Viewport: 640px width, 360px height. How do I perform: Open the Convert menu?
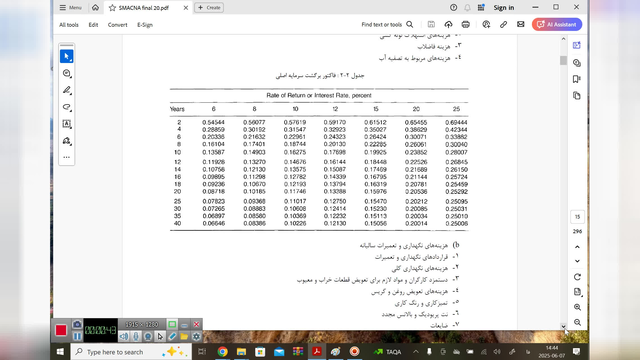pyautogui.click(x=118, y=25)
